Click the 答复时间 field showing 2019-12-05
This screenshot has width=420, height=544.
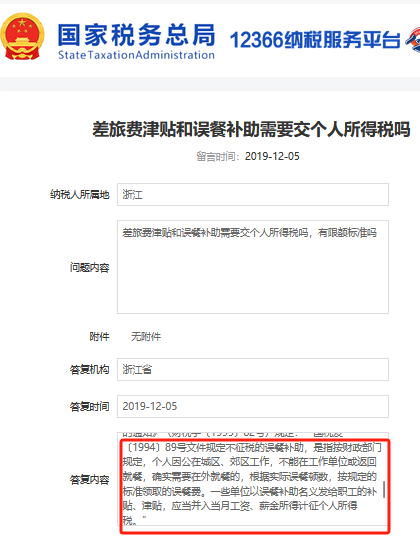pyautogui.click(x=253, y=406)
